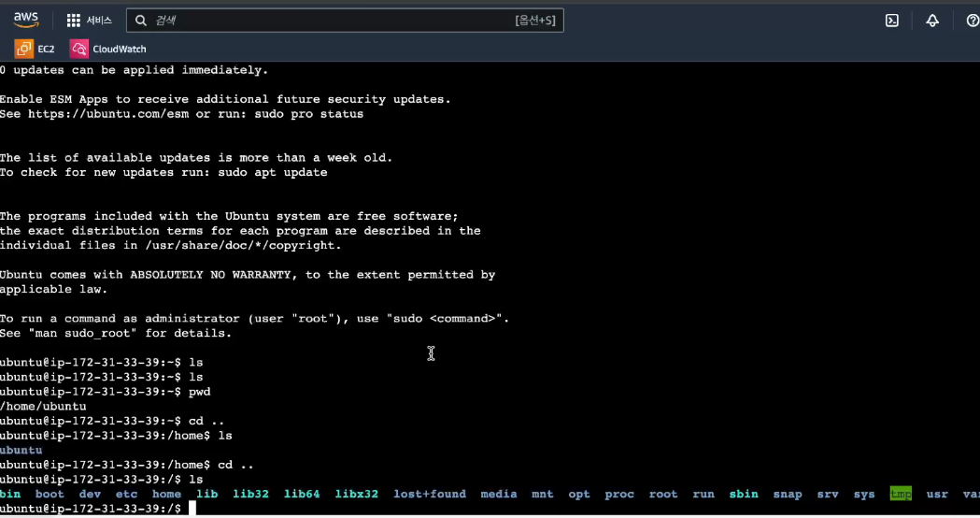Viewport: 980px width, 518px height.
Task: Launch CloudShell from the top bar
Action: coord(892,21)
